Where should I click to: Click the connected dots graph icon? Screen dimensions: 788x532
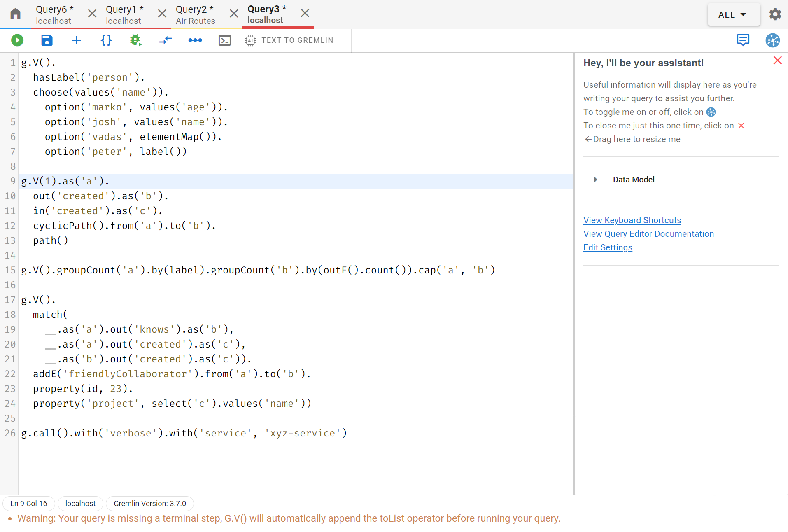(195, 40)
